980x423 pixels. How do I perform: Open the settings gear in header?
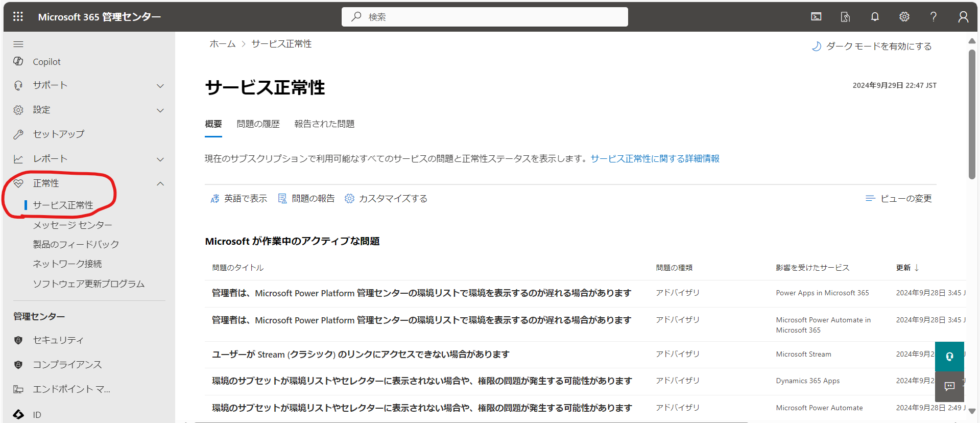[x=904, y=17]
